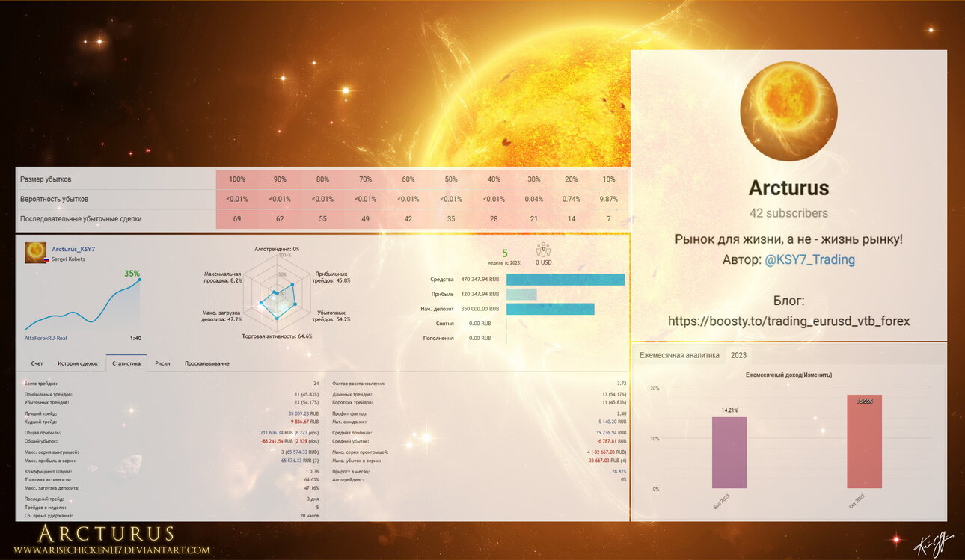The height and width of the screenshot is (560, 965).
Task: Click the 42 subscribers count
Action: (x=788, y=213)
